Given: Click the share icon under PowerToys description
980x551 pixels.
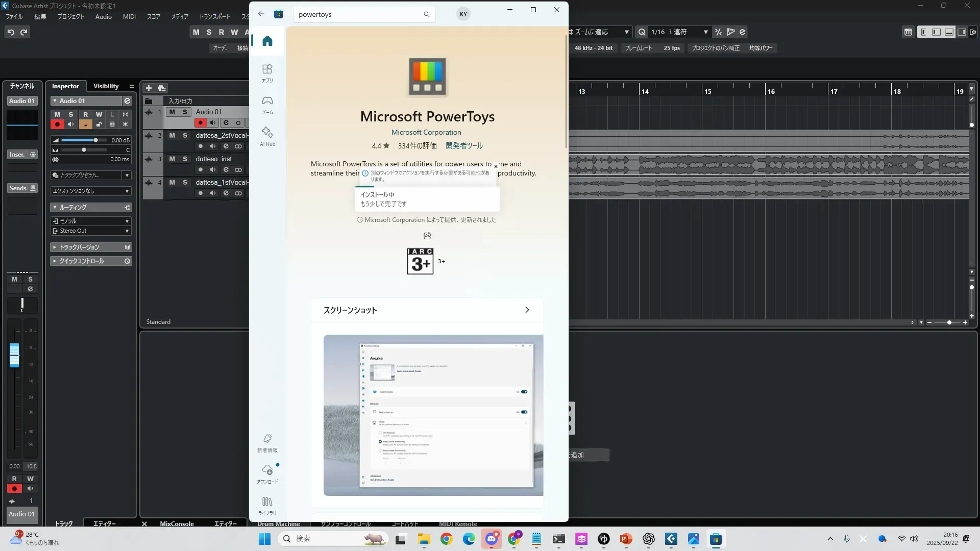Looking at the screenshot, I should [x=427, y=236].
